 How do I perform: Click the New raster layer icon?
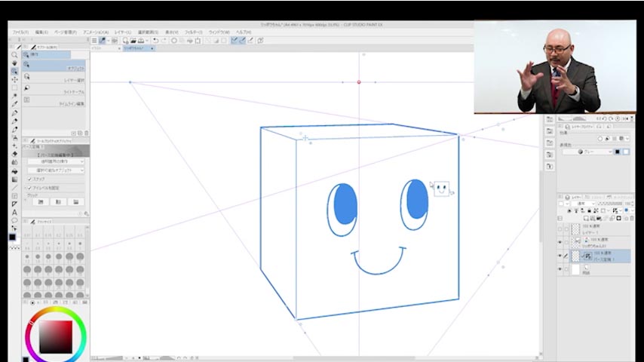(586, 219)
